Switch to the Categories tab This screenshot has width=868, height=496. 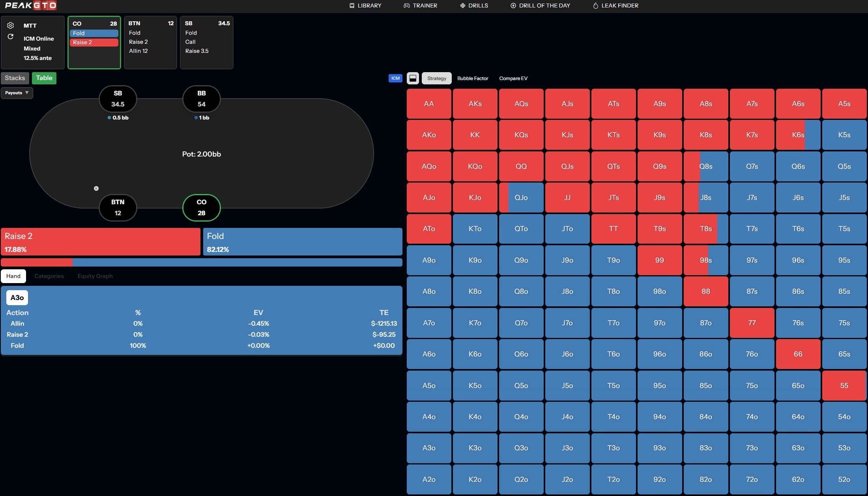(49, 276)
